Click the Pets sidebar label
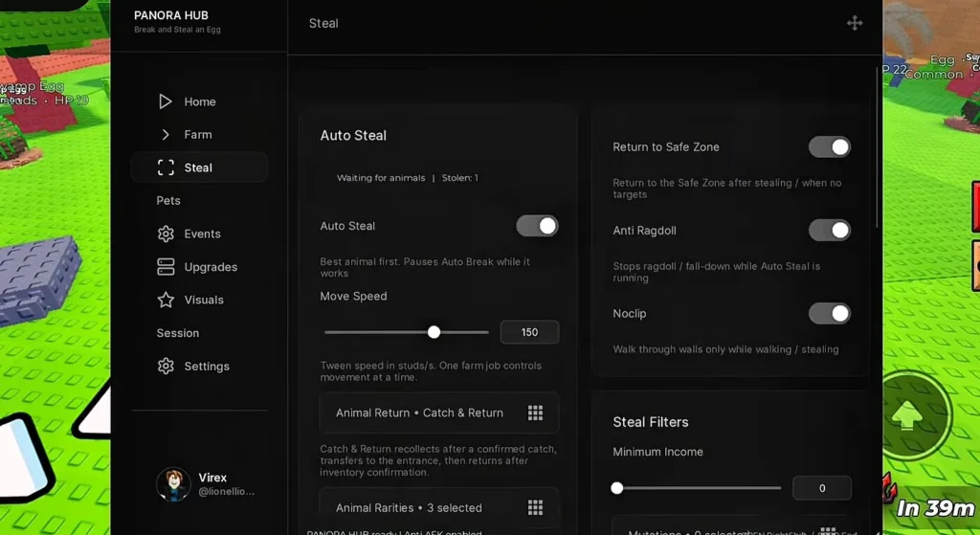 [168, 201]
